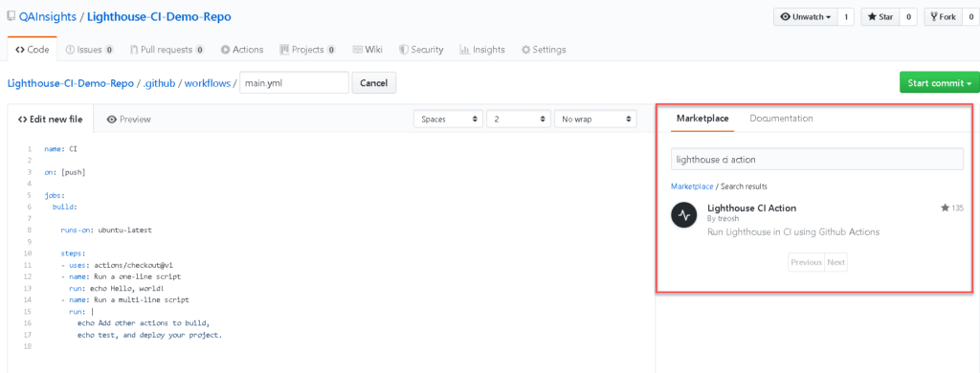
Task: Open the No wrap dropdown
Action: click(595, 119)
